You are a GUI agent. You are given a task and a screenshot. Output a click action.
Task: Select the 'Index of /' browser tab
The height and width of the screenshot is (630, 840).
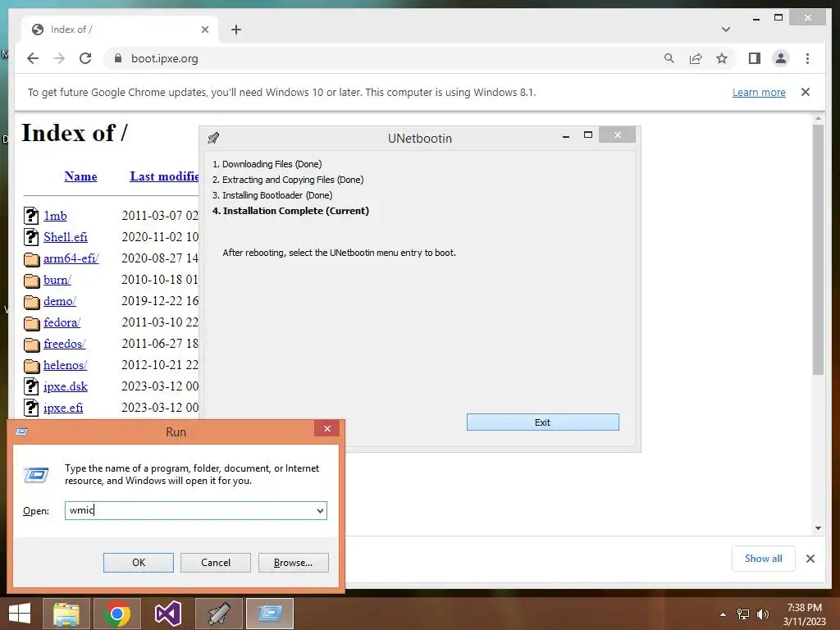(x=120, y=30)
